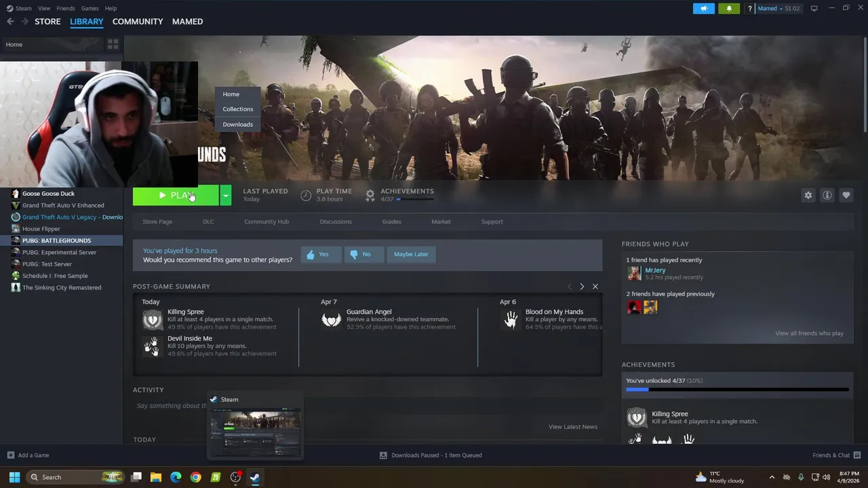Click the red avatar of previous-player friend
This screenshot has height=488, width=868.
pyautogui.click(x=634, y=307)
